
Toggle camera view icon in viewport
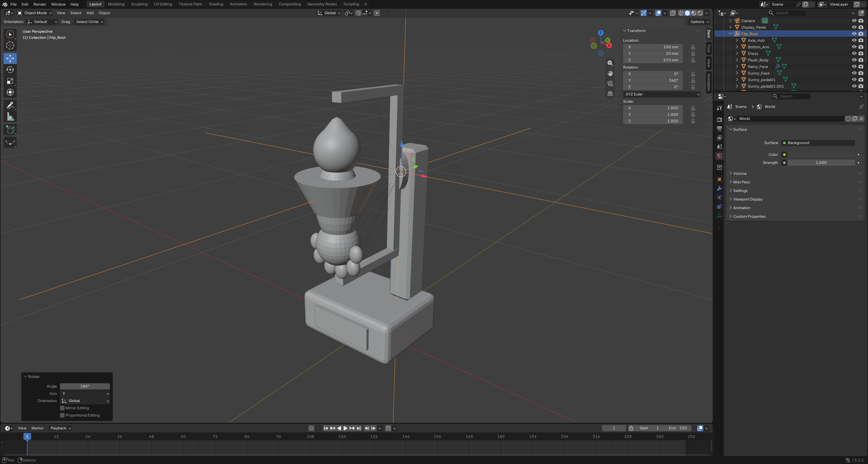610,84
